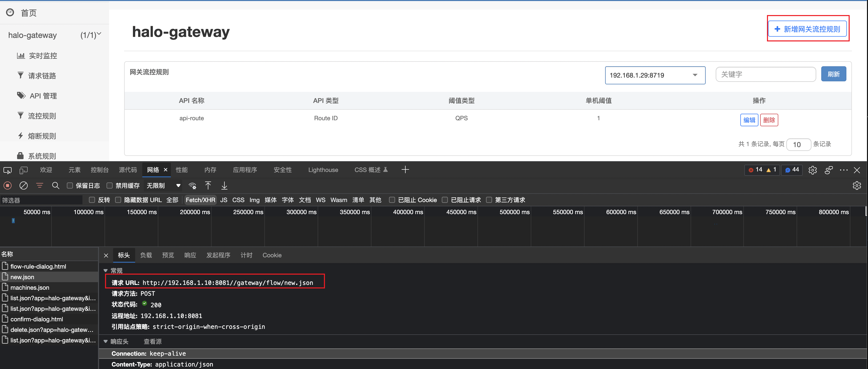The width and height of the screenshot is (868, 369).
Task: Switch to the 元素 DevTools tab
Action: click(x=74, y=170)
